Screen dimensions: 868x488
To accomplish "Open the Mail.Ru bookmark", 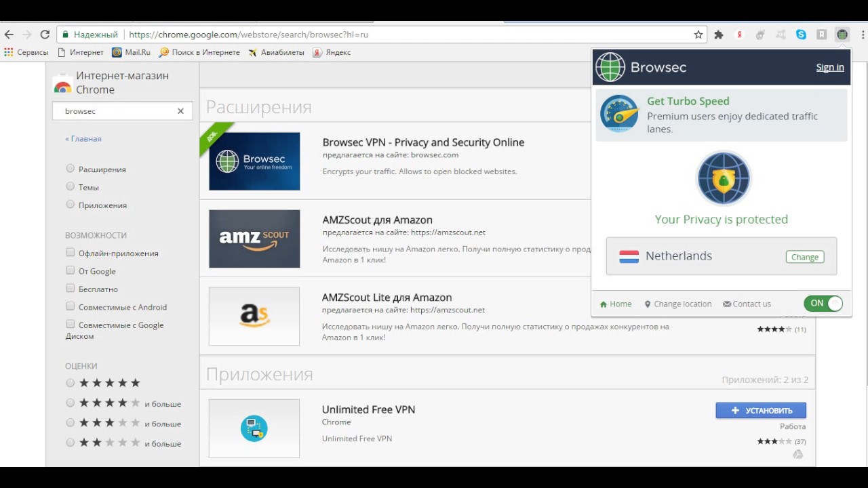I will (132, 52).
